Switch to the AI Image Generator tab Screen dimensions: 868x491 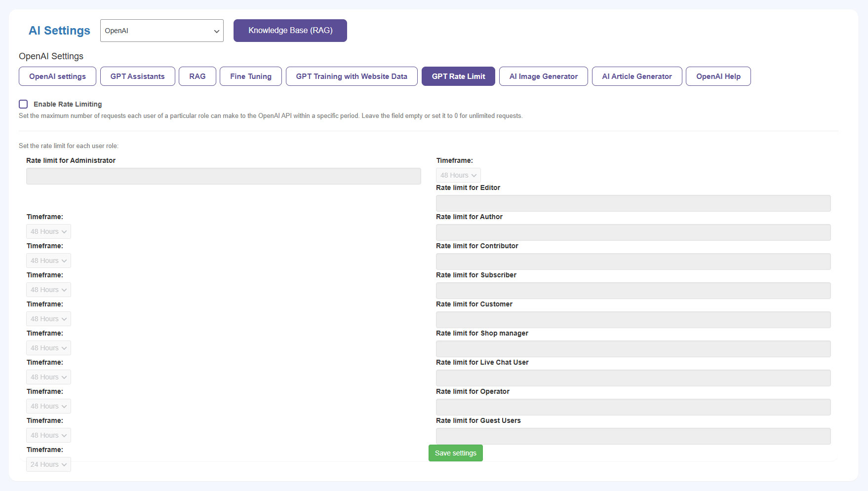(543, 76)
